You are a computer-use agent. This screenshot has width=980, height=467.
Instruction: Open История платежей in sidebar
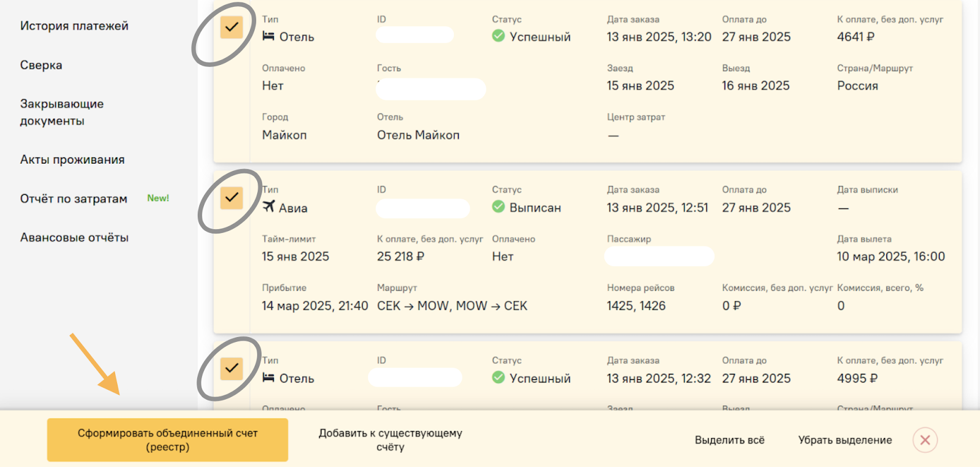point(74,26)
